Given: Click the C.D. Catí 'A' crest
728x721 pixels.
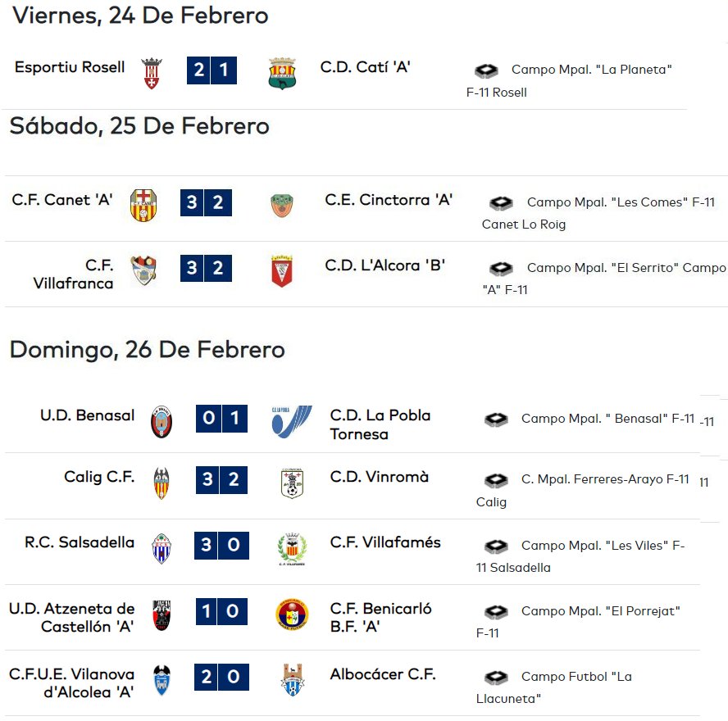Looking at the screenshot, I should 282,73.
